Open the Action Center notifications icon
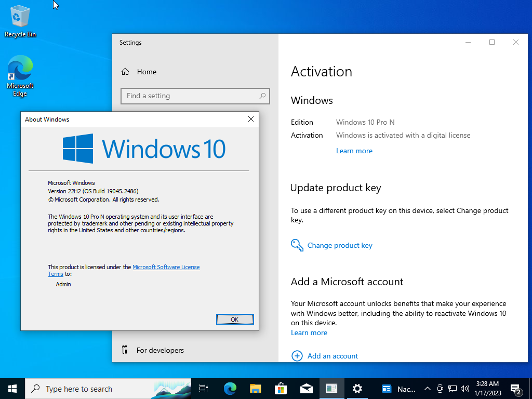532x399 pixels. coord(516,389)
